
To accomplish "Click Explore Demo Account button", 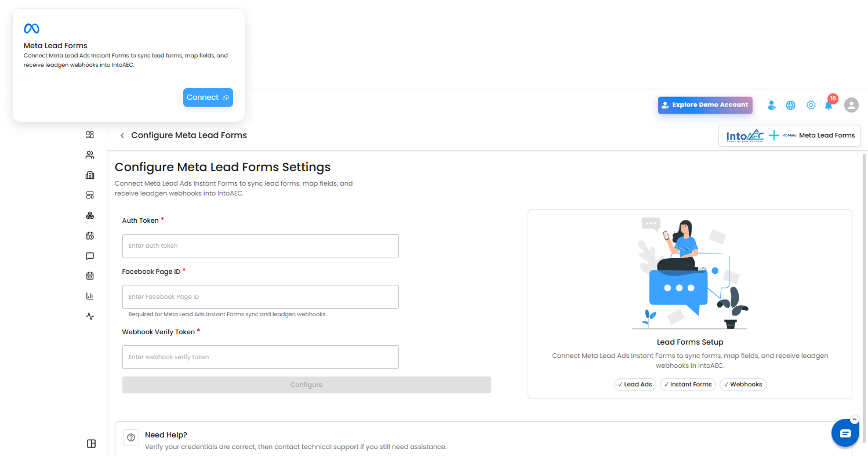I will pyautogui.click(x=705, y=105).
